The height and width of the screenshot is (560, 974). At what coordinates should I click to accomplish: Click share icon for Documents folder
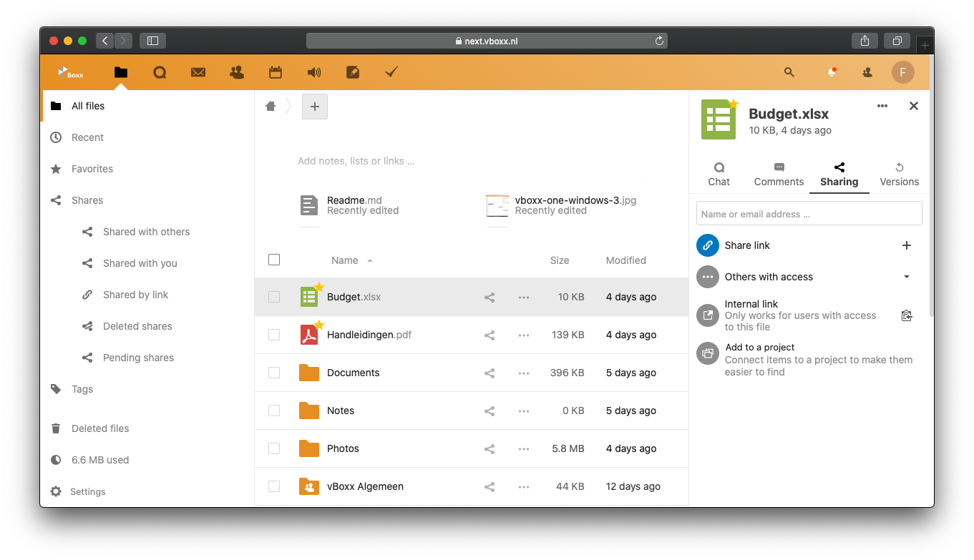point(490,373)
